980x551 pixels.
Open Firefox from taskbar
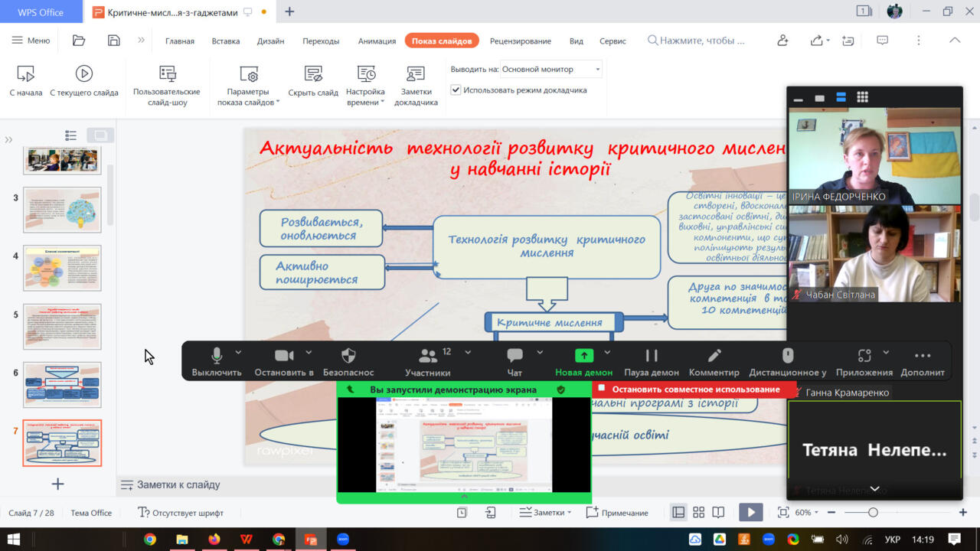click(x=213, y=539)
